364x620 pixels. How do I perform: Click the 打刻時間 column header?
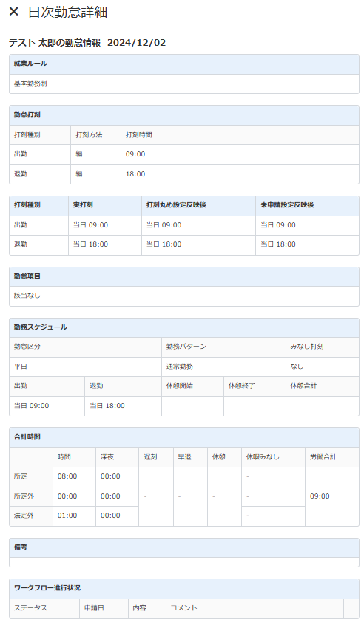tap(139, 135)
